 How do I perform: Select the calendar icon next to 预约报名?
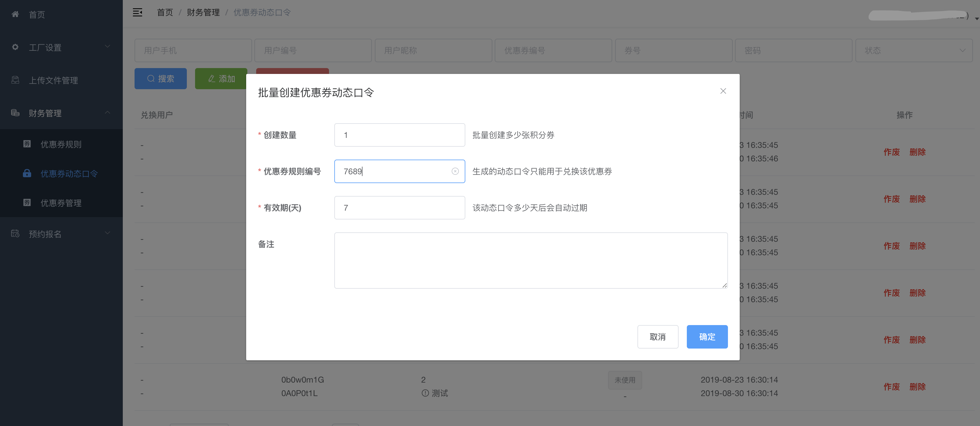pyautogui.click(x=15, y=234)
